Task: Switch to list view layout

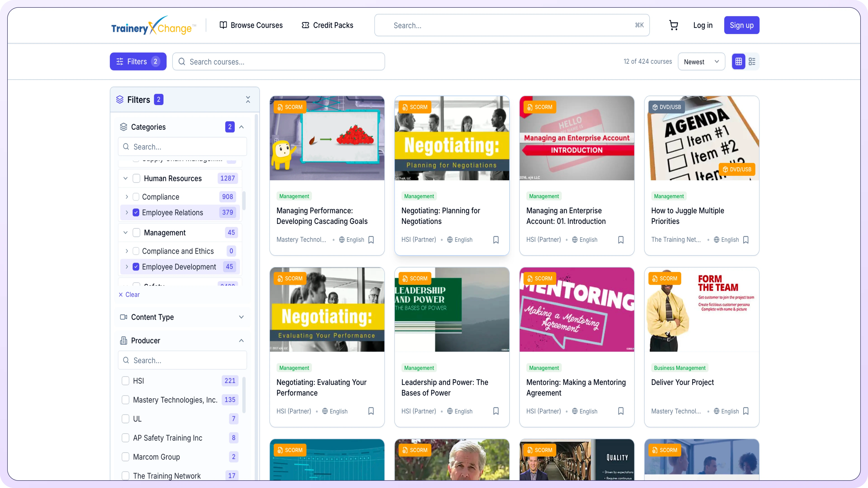Action: 752,62
